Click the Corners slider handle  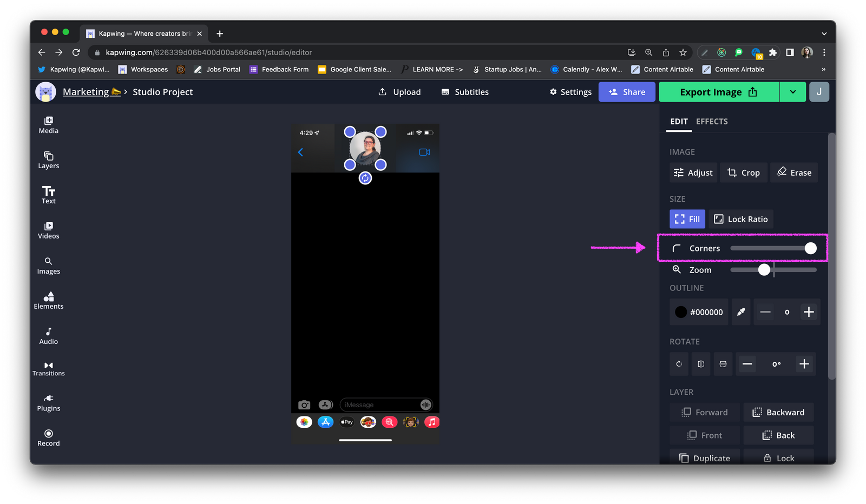point(810,248)
